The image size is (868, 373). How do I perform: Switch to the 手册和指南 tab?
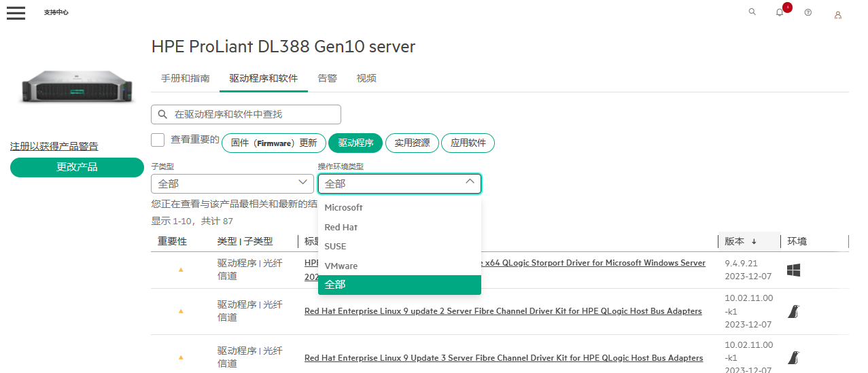185,78
